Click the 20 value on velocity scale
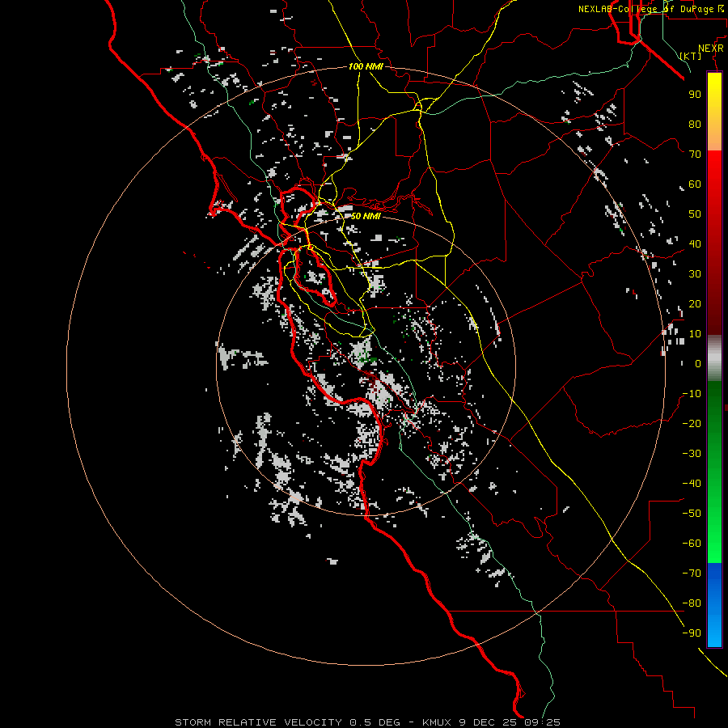This screenshot has height=728, width=728. 695,304
